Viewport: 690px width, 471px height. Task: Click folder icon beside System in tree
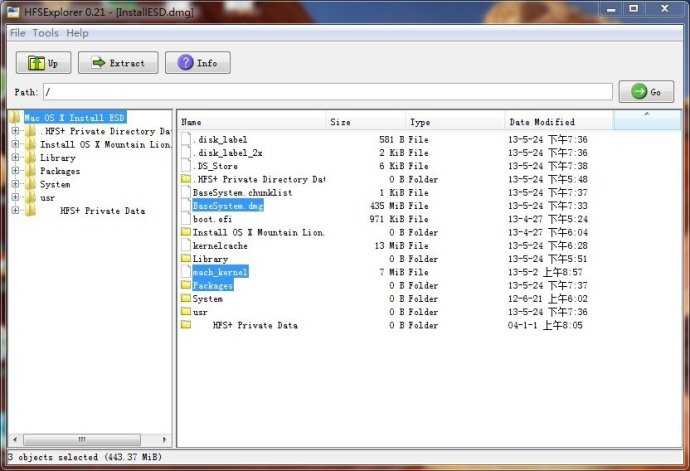coord(30,184)
